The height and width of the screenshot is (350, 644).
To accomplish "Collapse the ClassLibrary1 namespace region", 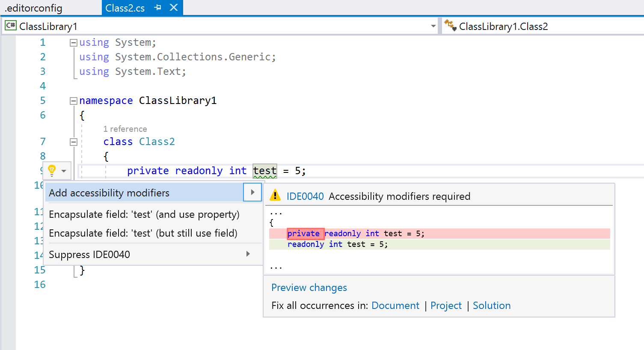I will point(73,100).
